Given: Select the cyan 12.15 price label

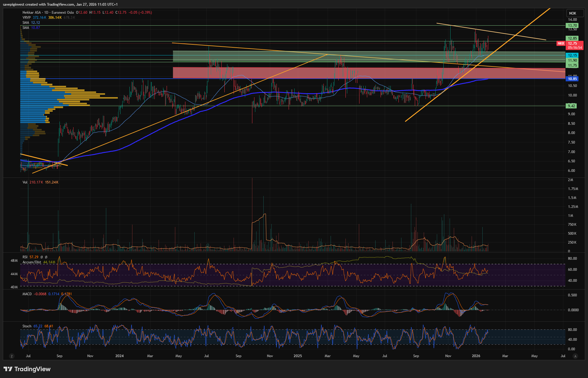Looking at the screenshot, I should [x=572, y=55].
